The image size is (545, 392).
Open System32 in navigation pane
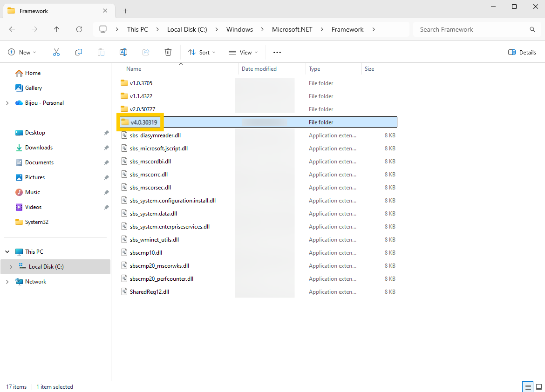[x=36, y=222]
